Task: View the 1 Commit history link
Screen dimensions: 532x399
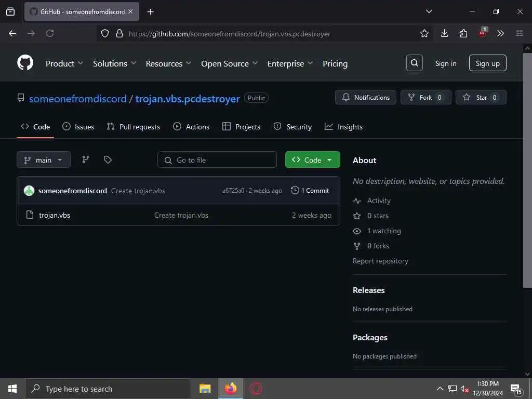Action: 310,190
